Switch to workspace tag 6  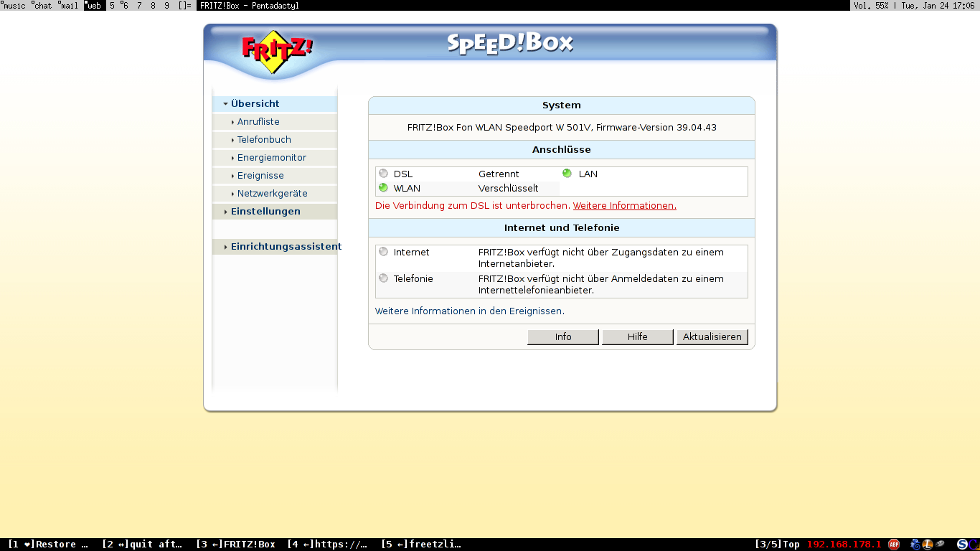pyautogui.click(x=126, y=5)
